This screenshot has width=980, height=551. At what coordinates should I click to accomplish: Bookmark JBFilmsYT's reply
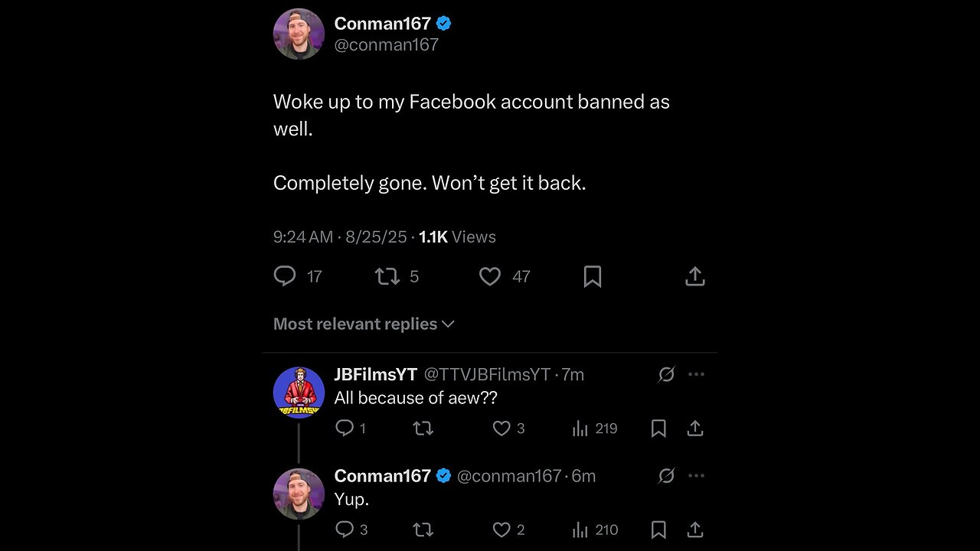[658, 429]
